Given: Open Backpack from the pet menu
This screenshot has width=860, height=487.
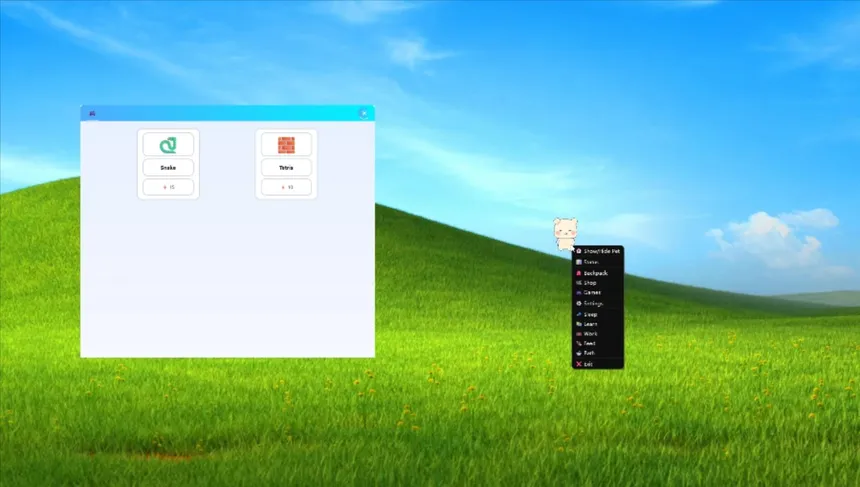Looking at the screenshot, I should click(598, 273).
